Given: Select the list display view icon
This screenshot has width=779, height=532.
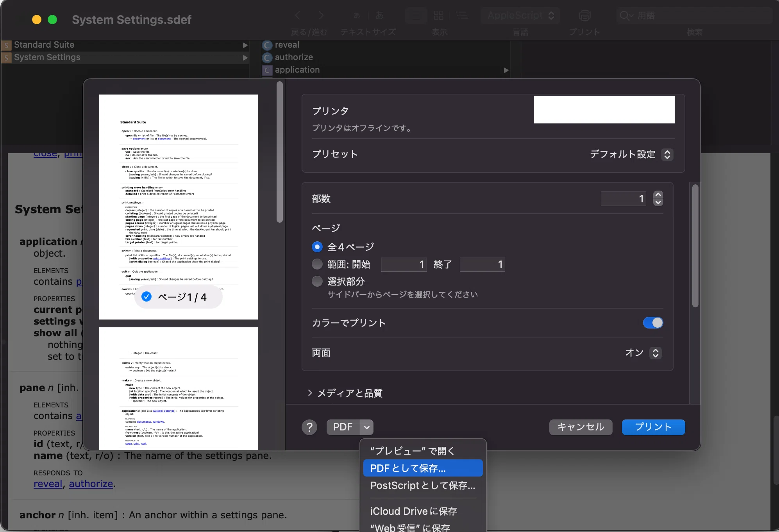Looking at the screenshot, I should pyautogui.click(x=462, y=16).
